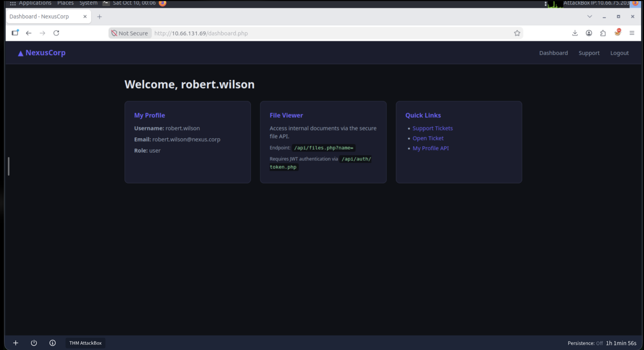Viewport: 644px width, 350px height.
Task: Open the System menu
Action: 88,3
